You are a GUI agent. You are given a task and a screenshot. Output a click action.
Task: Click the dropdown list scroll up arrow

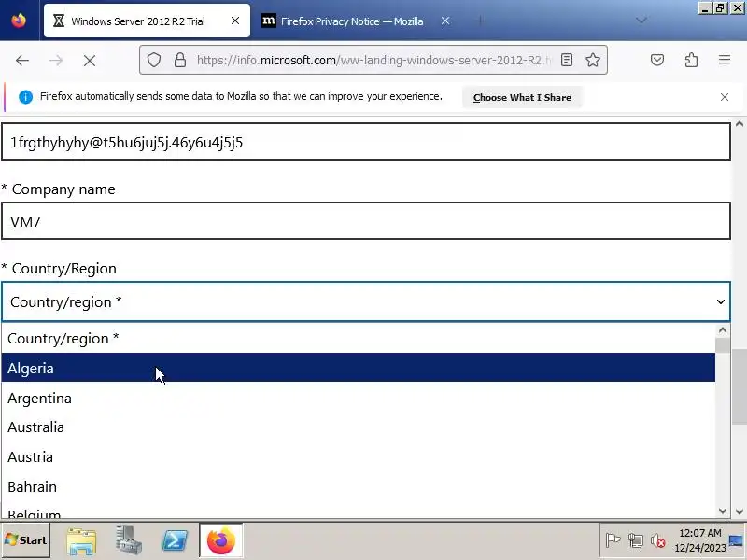coord(722,330)
